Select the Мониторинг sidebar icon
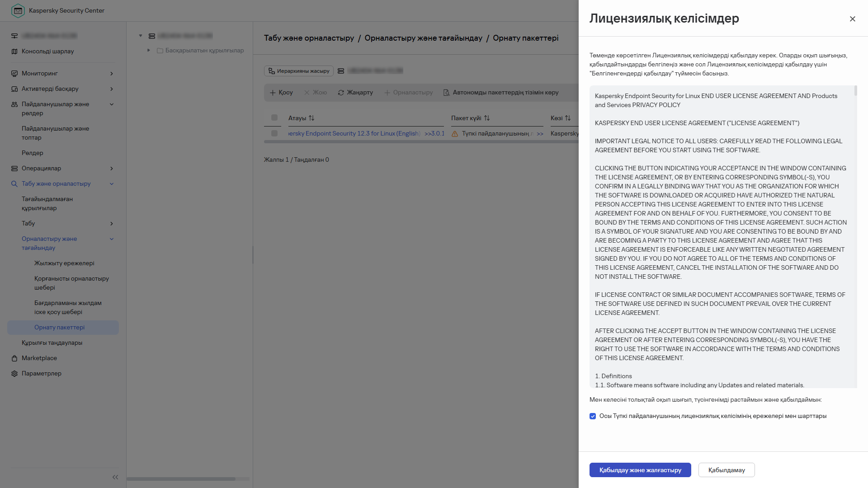 [14, 73]
